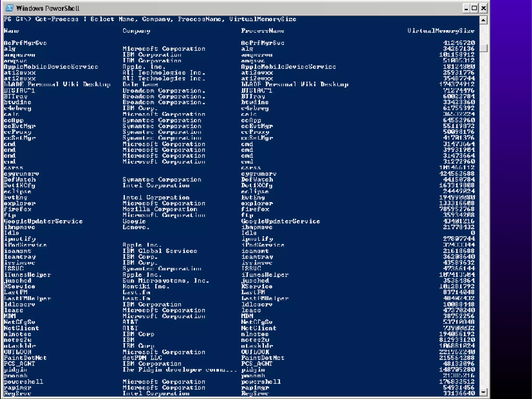
Task: Close the Windows PowerShell window
Action: [x=483, y=9]
